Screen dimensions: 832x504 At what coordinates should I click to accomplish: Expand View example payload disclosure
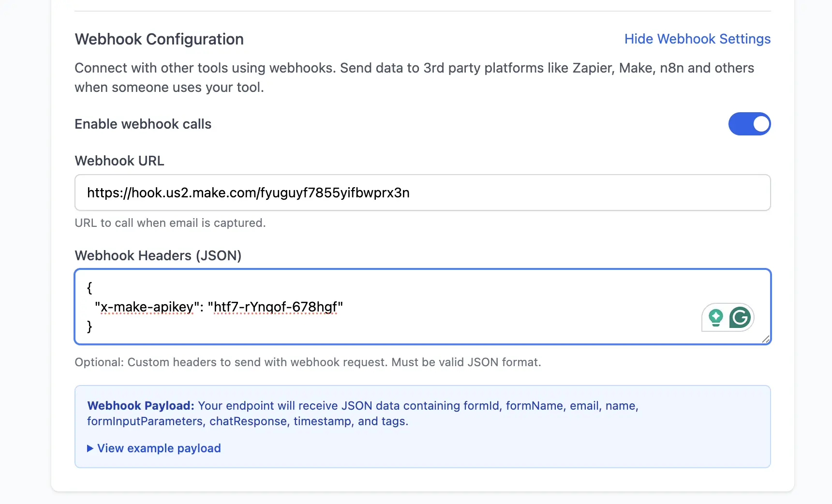pos(154,448)
